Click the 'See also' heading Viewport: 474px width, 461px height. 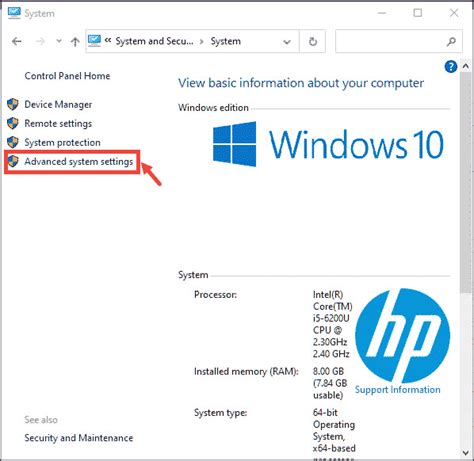(41, 420)
